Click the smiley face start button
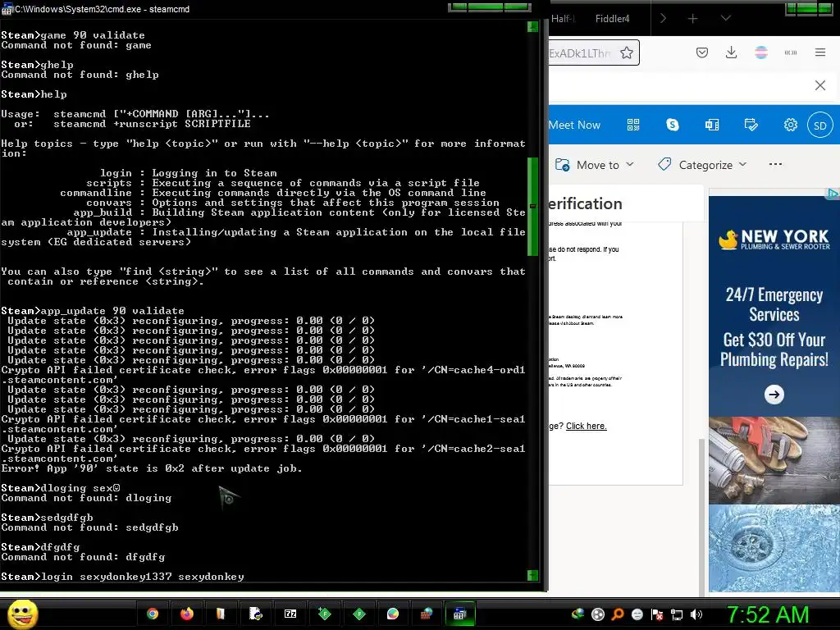The width and height of the screenshot is (840, 630). pos(22,614)
